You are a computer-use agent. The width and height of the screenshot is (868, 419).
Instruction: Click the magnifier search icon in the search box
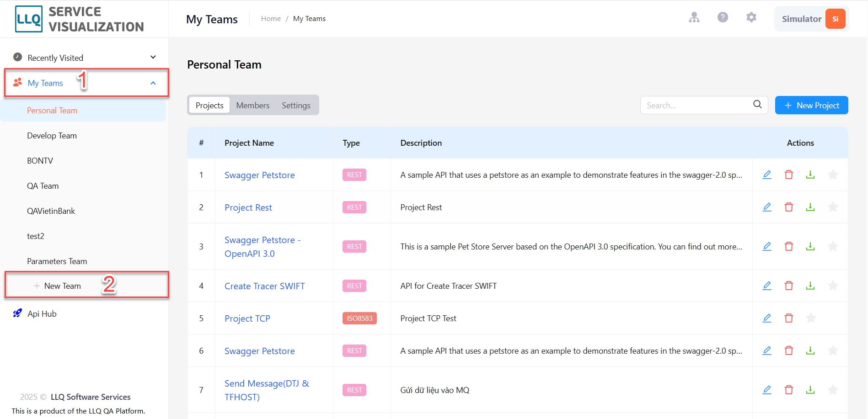(757, 105)
